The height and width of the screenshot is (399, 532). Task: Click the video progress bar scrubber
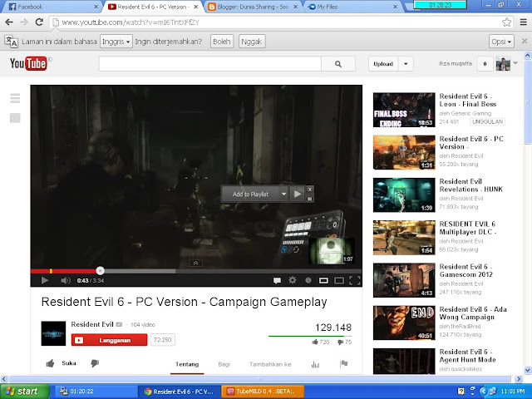pyautogui.click(x=100, y=270)
